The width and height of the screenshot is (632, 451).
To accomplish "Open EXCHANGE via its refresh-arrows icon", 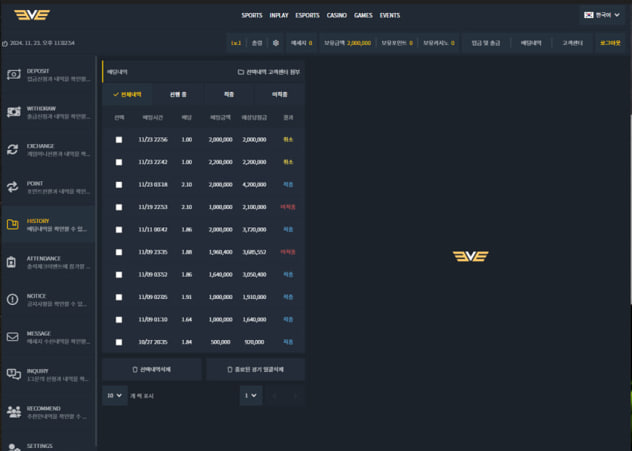I will pyautogui.click(x=13, y=150).
